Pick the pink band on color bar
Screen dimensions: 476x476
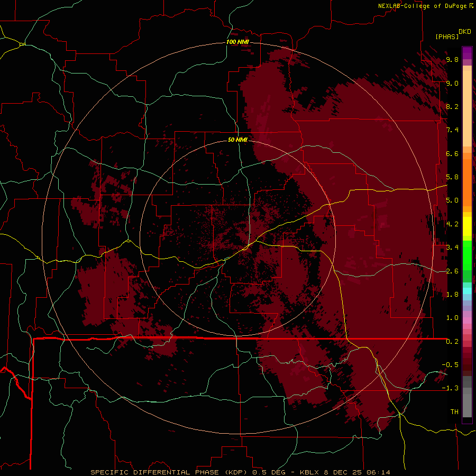467,321
